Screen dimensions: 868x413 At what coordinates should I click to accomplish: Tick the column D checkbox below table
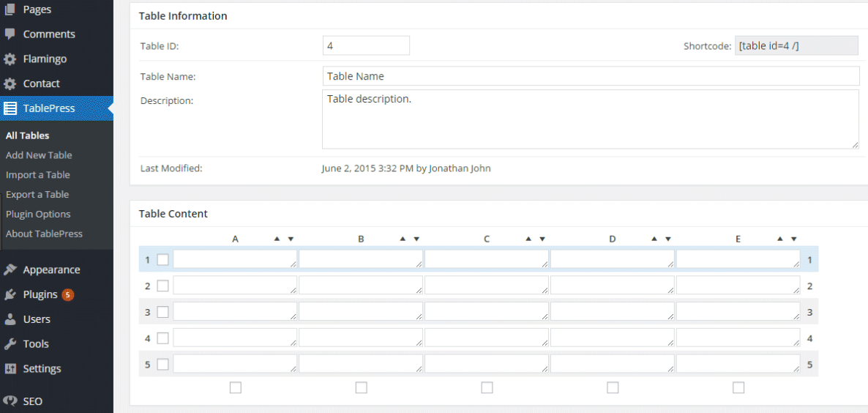click(x=613, y=387)
